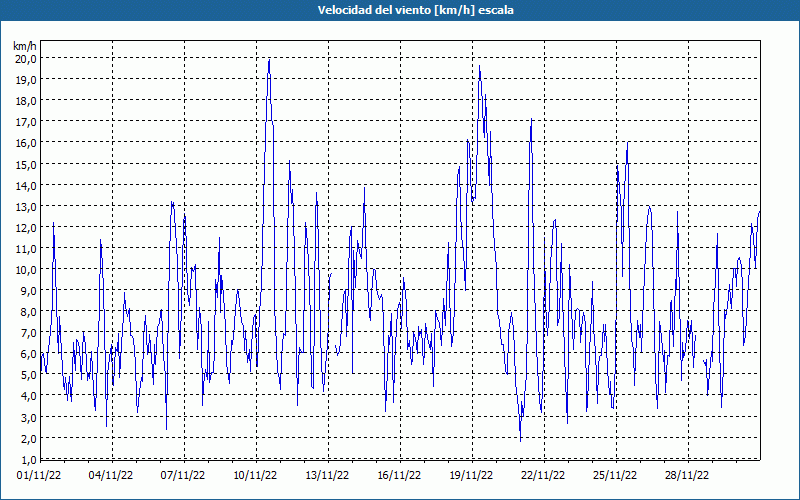Screen dimensions: 800x500
Task: Select the 16/11/22 date label
Action: pyautogui.click(x=399, y=475)
